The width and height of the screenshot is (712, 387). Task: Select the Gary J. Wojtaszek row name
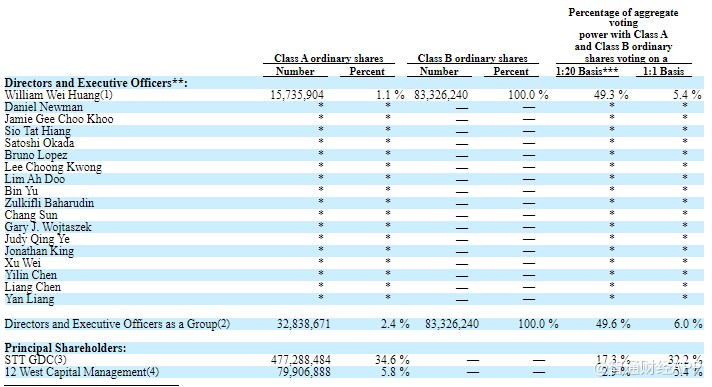coord(48,227)
